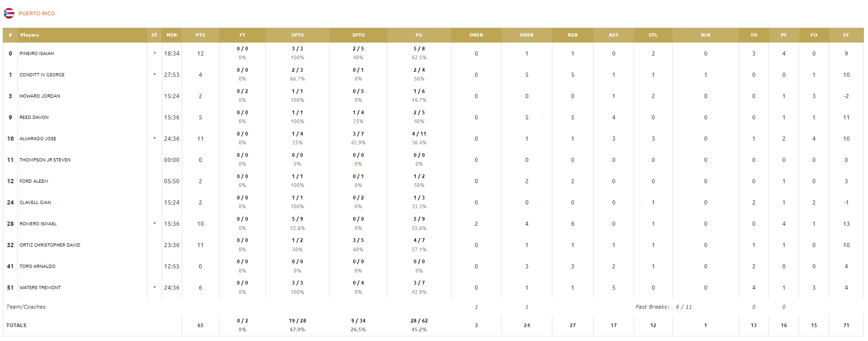Screen dimensions: 868x341
Task: Click ORTIZ CHRISTOPHER DAVID's name
Action: click(x=50, y=245)
